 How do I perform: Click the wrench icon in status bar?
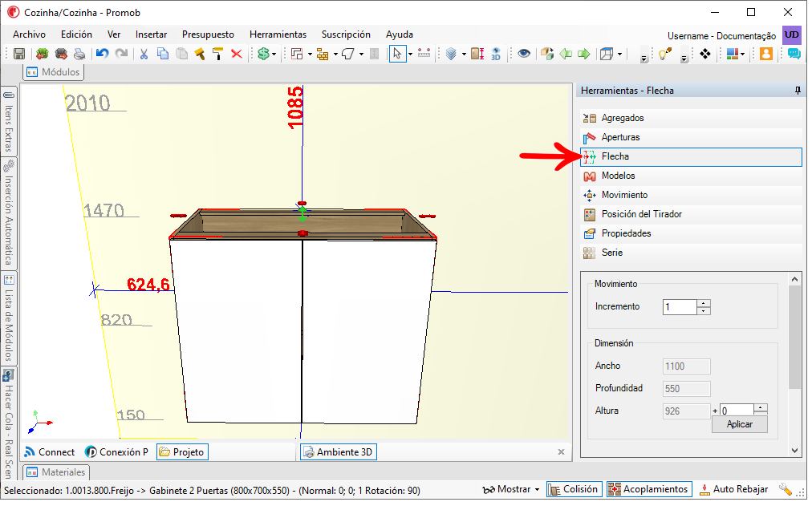pyautogui.click(x=786, y=489)
